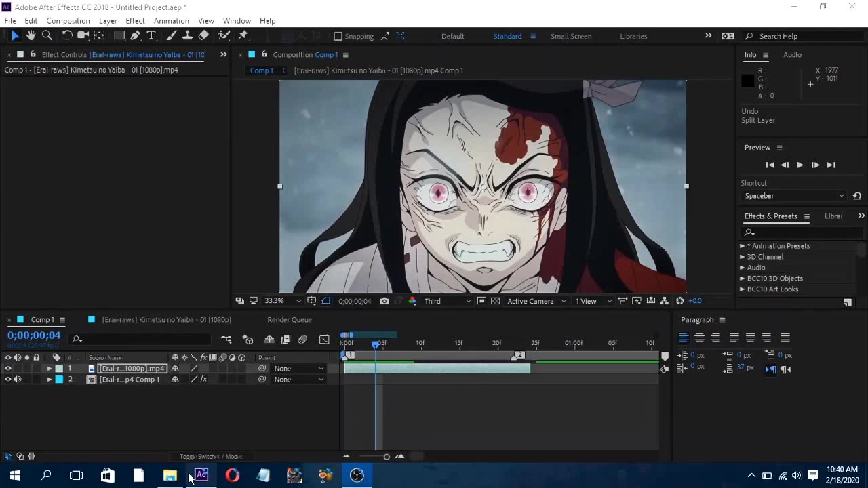Open magnification ratio 33.3% dropdown
Image resolution: width=868 pixels, height=488 pixels.
click(283, 301)
